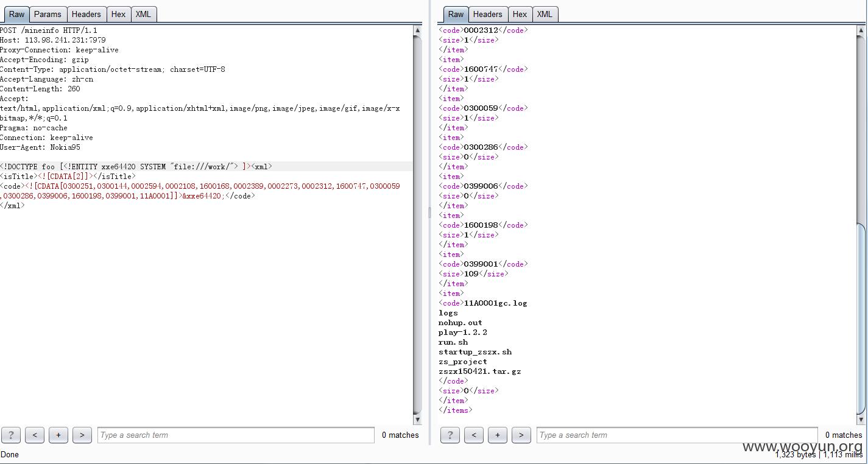Click the Done status text
The image size is (868, 464).
(10, 454)
